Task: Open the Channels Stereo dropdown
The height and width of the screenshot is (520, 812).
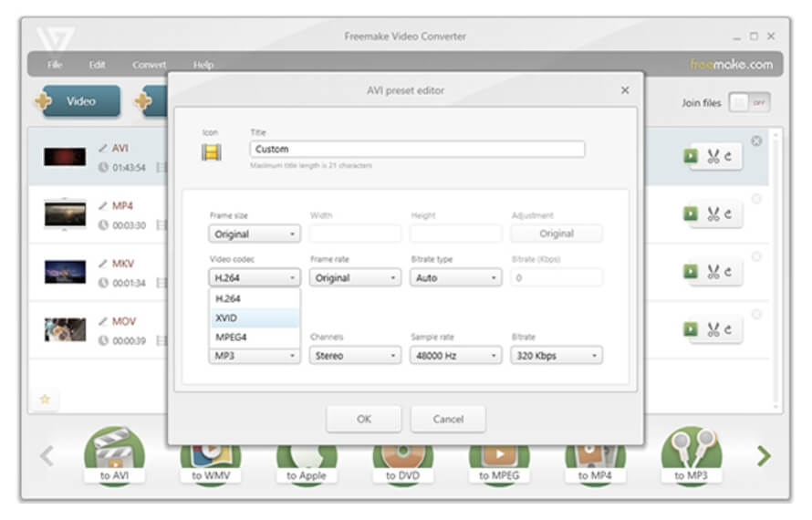Action: (x=355, y=355)
